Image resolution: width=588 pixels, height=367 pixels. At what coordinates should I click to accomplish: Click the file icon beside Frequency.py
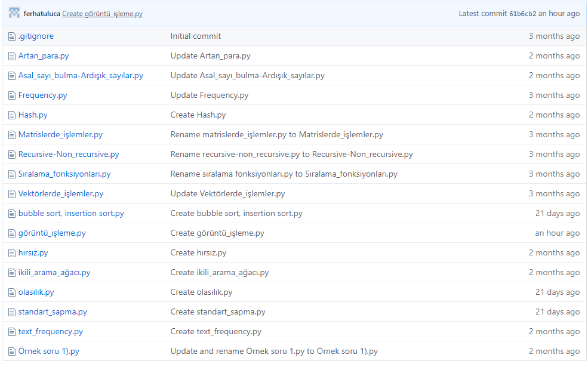click(11, 95)
